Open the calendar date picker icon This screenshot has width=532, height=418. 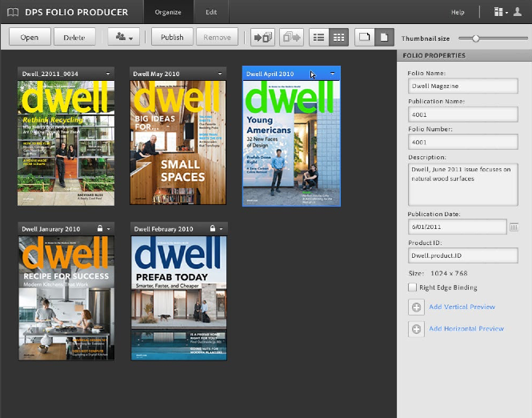[x=514, y=227]
